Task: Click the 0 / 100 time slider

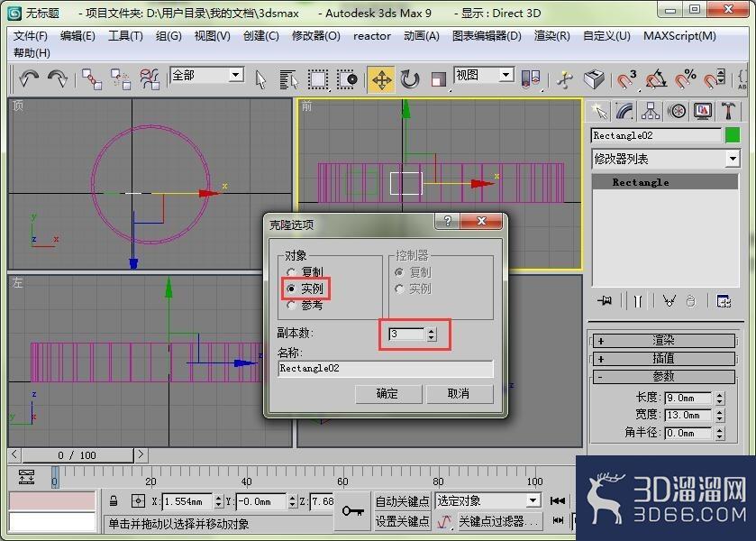Action: pos(77,455)
